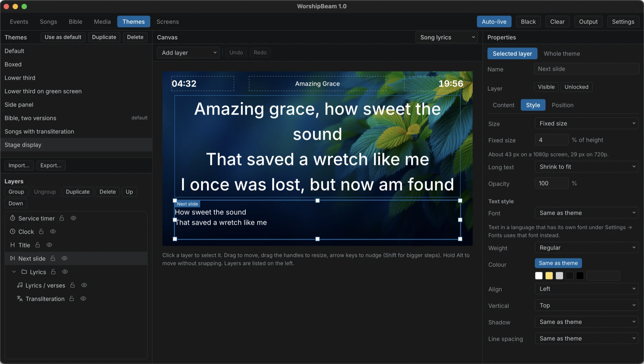
Task: Pick the white colour swatch
Action: click(539, 276)
